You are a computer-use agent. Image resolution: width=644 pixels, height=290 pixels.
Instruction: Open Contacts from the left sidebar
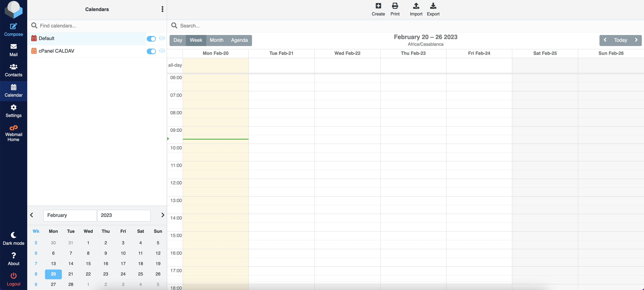coord(13,70)
